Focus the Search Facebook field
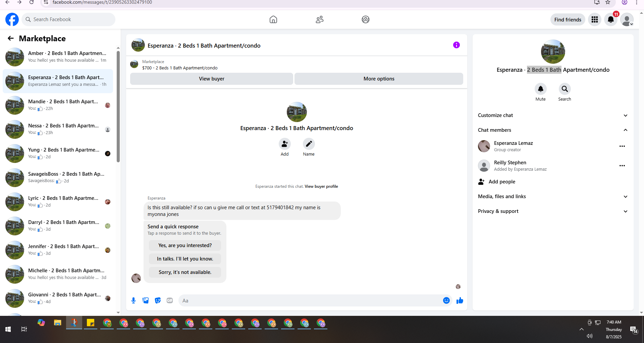The width and height of the screenshot is (644, 343). coord(69,19)
